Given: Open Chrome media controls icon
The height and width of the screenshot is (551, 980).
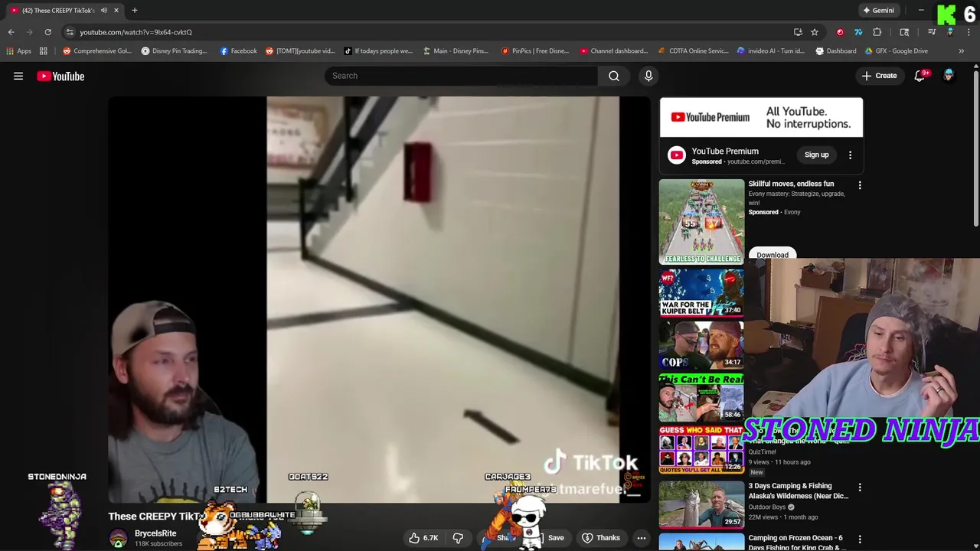Looking at the screenshot, I should point(932,32).
